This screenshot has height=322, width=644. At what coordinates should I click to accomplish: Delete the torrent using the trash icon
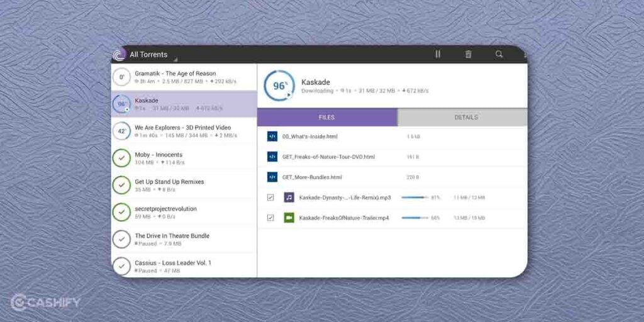[468, 54]
